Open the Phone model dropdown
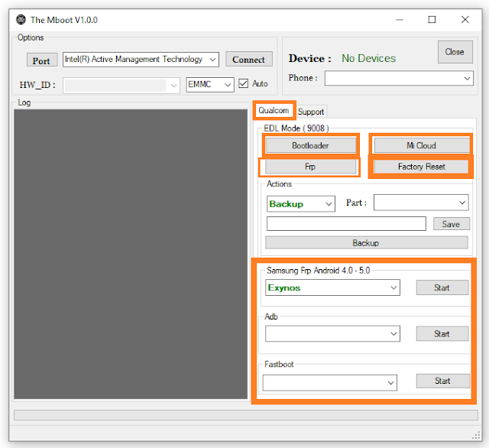This screenshot has height=448, width=489. pos(399,78)
